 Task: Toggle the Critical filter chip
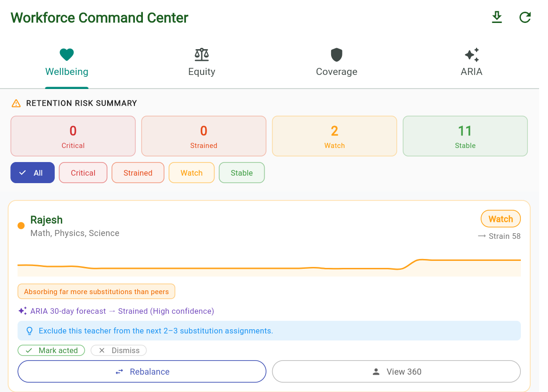coord(83,173)
